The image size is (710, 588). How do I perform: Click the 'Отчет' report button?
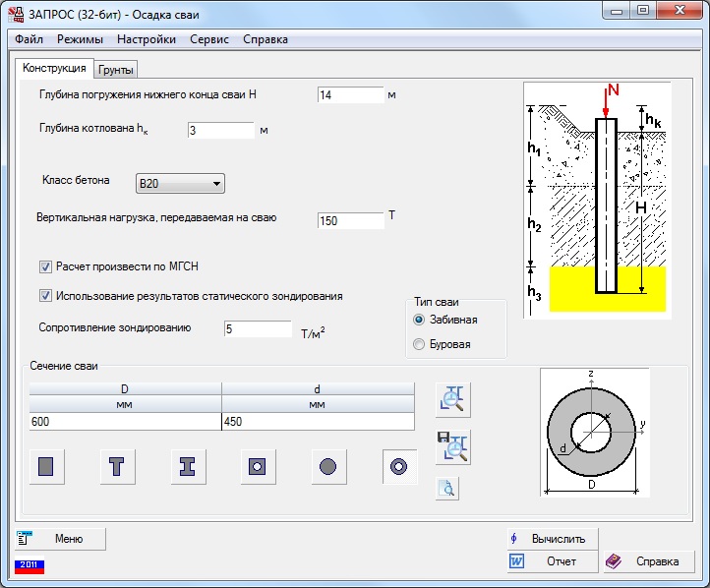552,561
